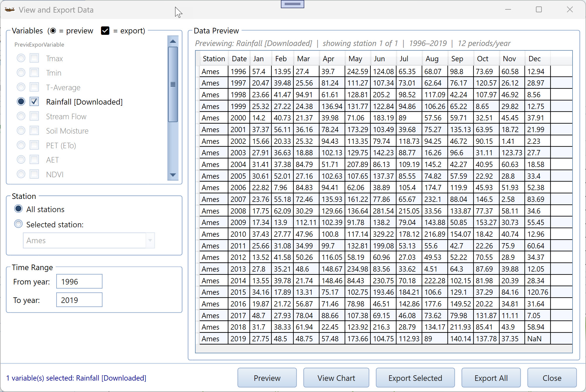Check the T-Average export checkbox
Image resolution: width=586 pixels, height=392 pixels.
[34, 87]
